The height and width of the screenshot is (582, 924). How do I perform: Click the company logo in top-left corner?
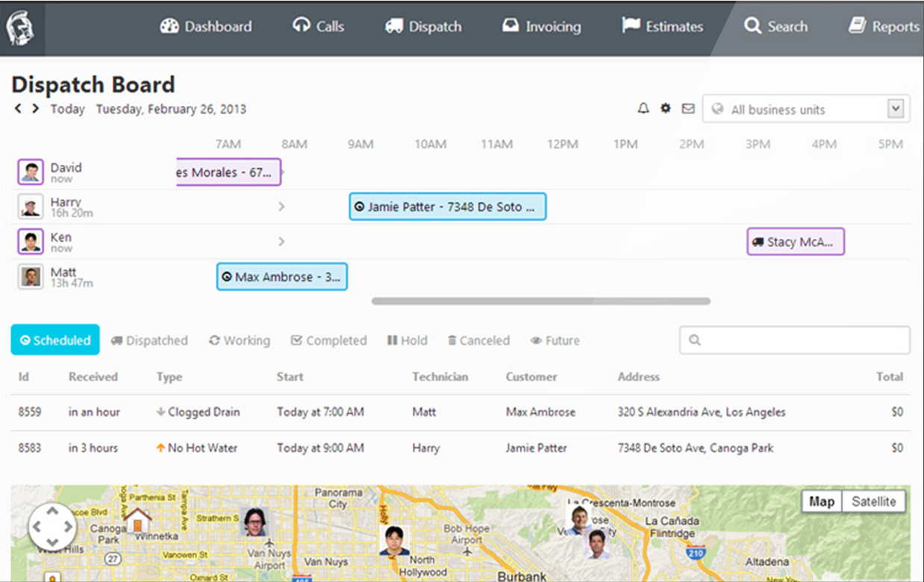tap(21, 28)
